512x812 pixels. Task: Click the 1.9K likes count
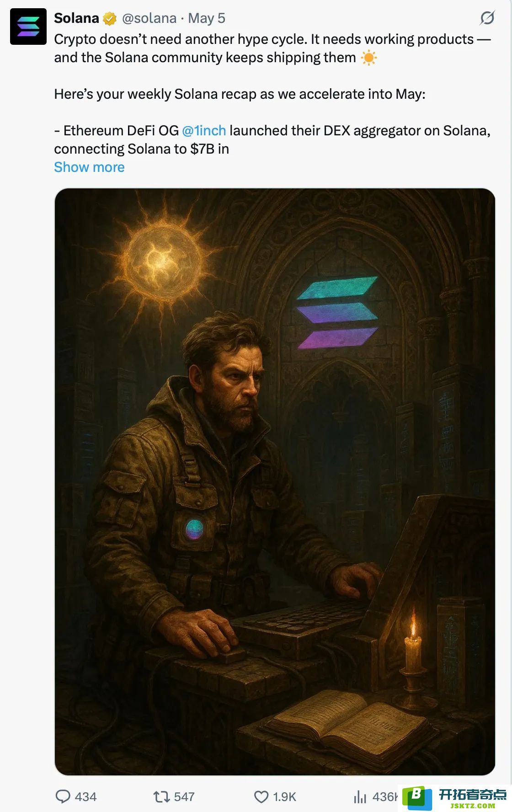(x=284, y=797)
